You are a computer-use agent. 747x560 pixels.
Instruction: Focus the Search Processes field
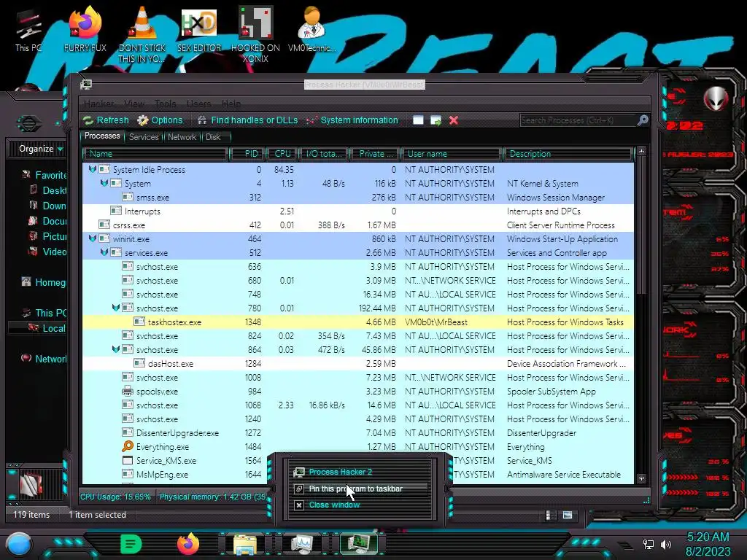[578, 120]
